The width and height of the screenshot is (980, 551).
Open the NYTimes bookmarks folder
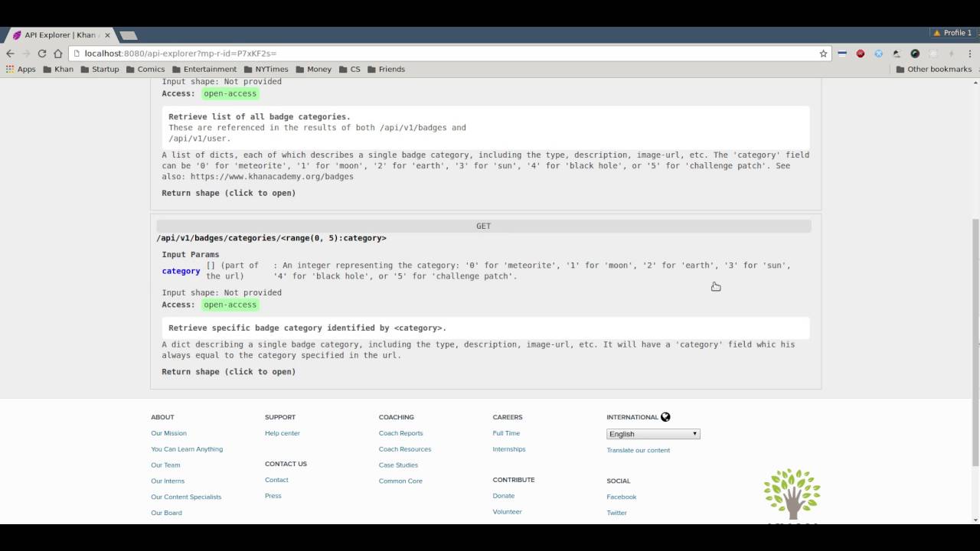266,69
